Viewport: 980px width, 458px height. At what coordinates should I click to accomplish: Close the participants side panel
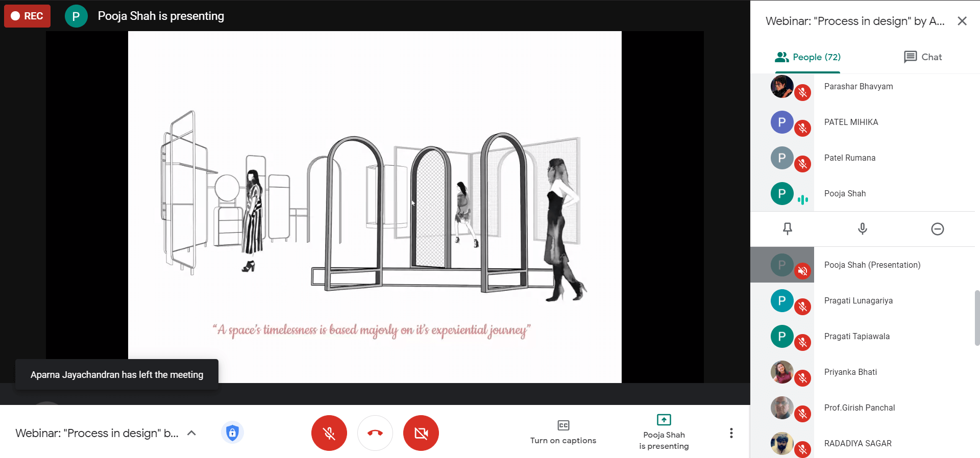[x=962, y=21]
